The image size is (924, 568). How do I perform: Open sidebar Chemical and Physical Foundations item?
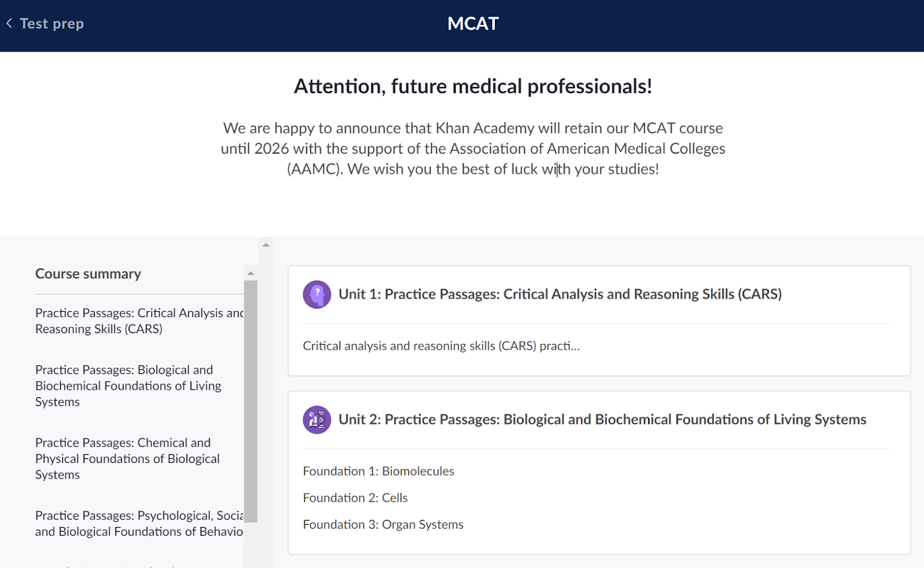pos(128,458)
